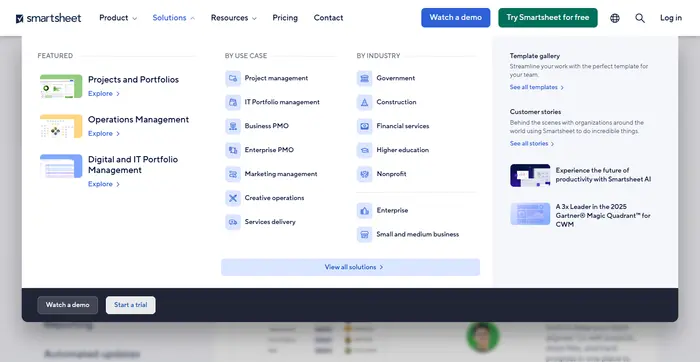Image resolution: width=700 pixels, height=362 pixels.
Task: Click the IT Portfolio management icon
Action: [x=233, y=102]
